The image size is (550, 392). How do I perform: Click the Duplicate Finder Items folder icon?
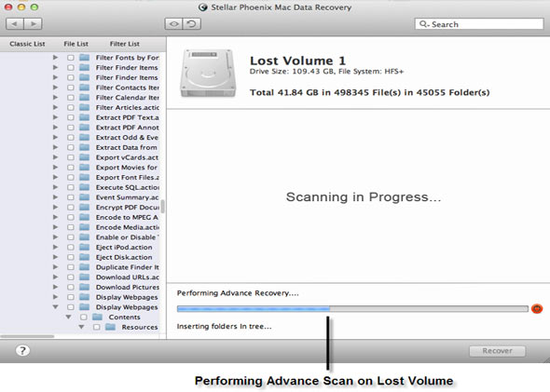click(x=84, y=267)
